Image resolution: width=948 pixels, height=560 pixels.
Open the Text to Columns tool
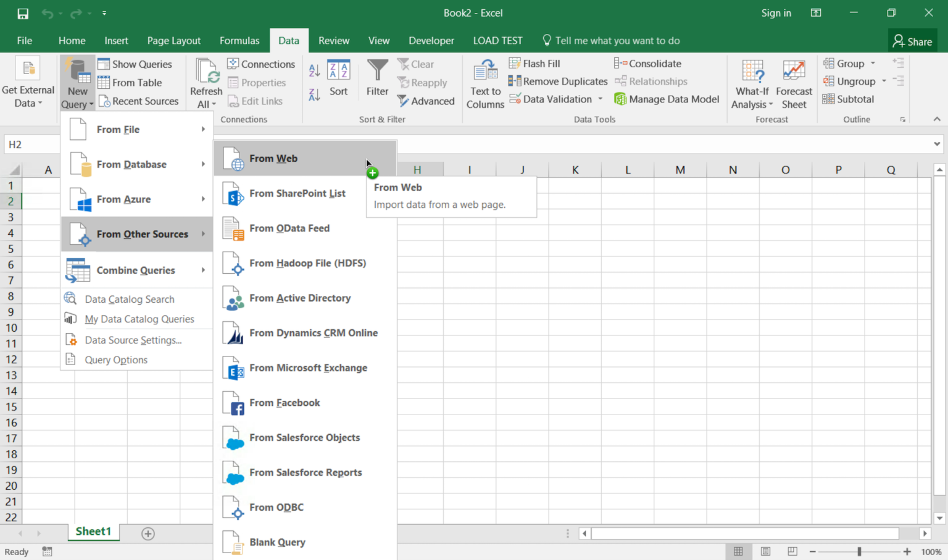[484, 82]
